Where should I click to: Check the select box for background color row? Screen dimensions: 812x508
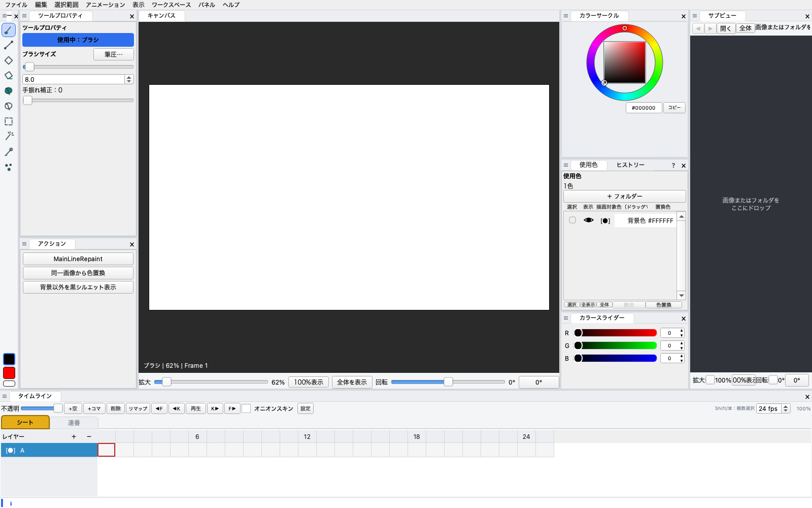tap(572, 220)
